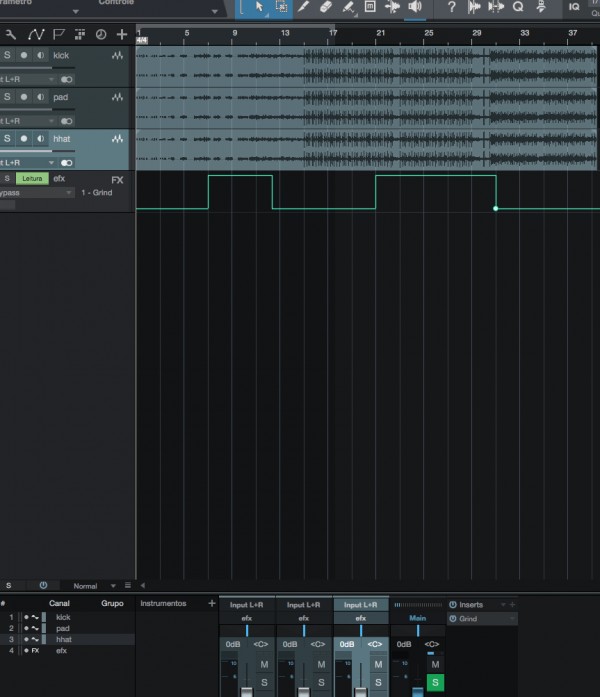This screenshot has width=600, height=697.
Task: Select the Paint (pencil) tool
Action: pyautogui.click(x=304, y=7)
